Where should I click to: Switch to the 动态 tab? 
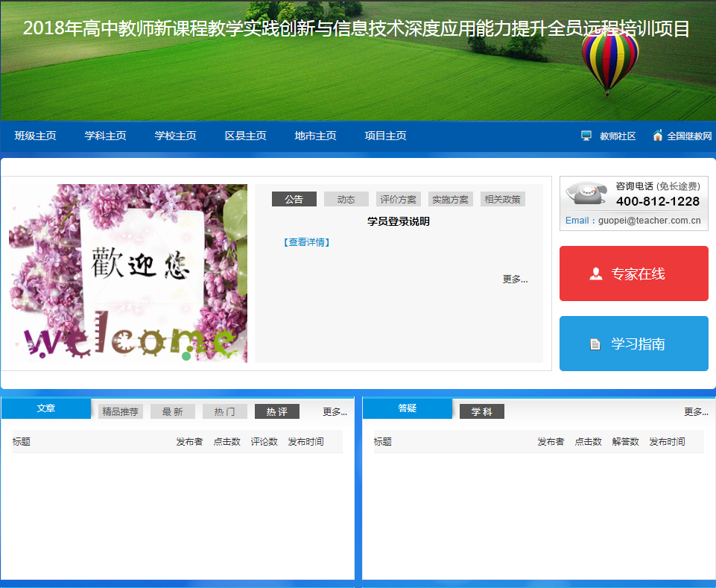coord(346,199)
